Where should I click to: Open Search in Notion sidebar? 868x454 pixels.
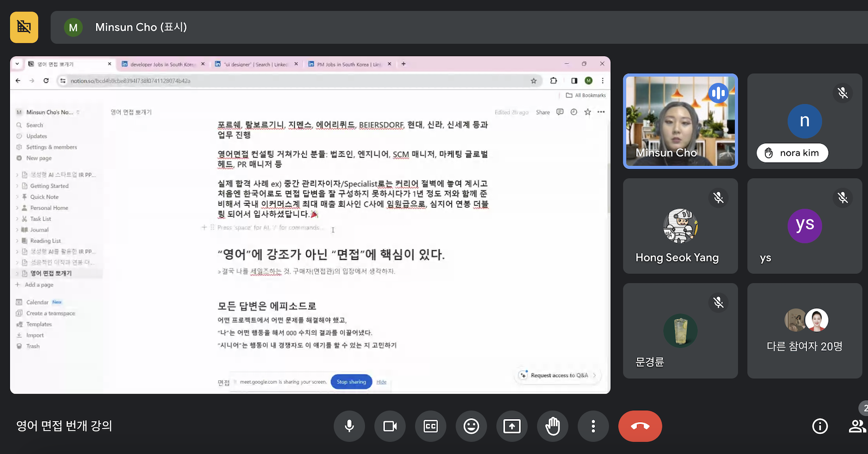(x=34, y=125)
